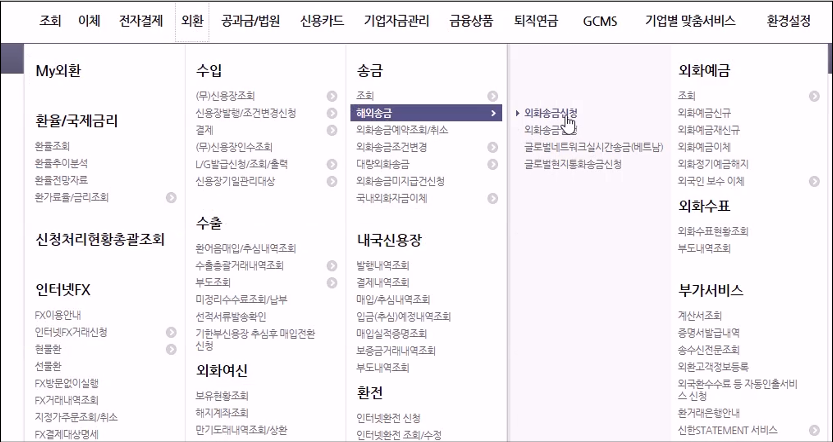Open 외화송금미지급건신청
The height and width of the screenshot is (442, 833).
401,181
